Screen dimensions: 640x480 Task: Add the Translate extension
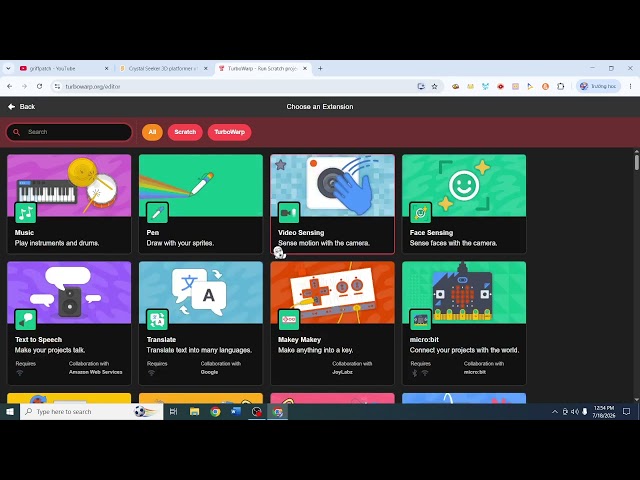(x=201, y=323)
